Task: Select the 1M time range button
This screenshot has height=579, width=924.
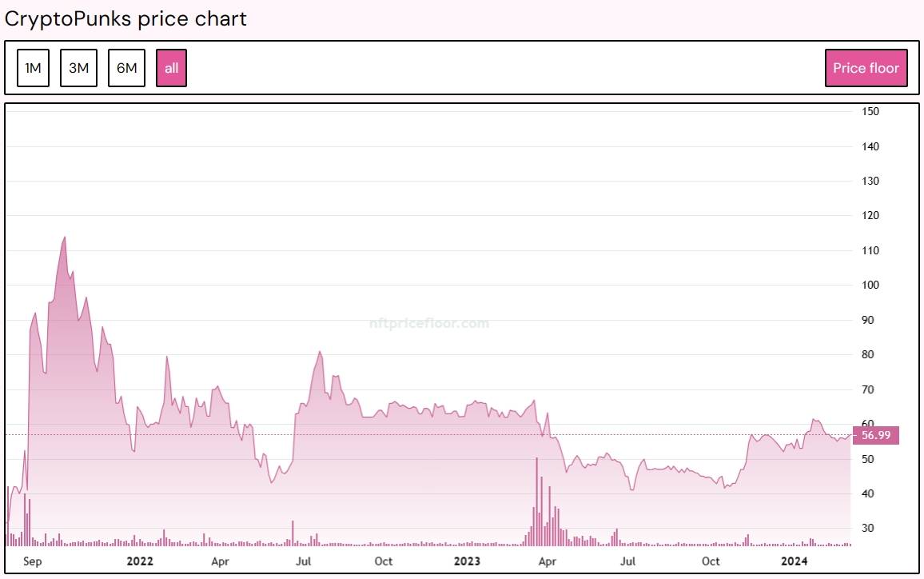Action: click(33, 68)
